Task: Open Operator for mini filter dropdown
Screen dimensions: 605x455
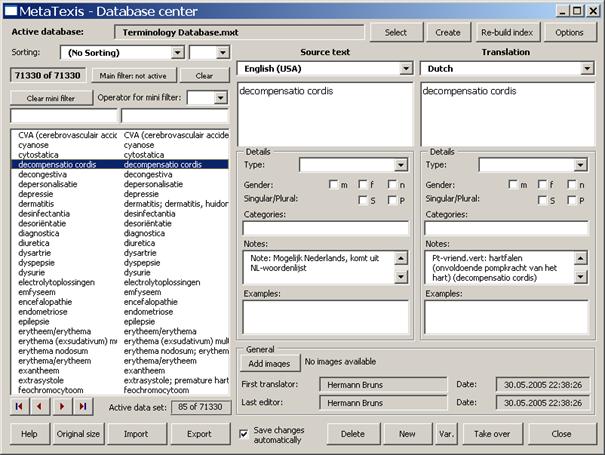Action: pyautogui.click(x=220, y=98)
